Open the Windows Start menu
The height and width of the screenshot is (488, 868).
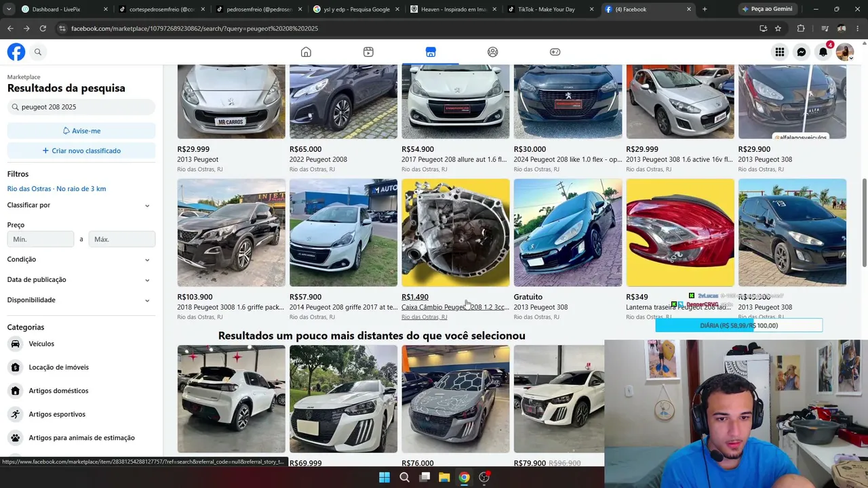pyautogui.click(x=384, y=477)
